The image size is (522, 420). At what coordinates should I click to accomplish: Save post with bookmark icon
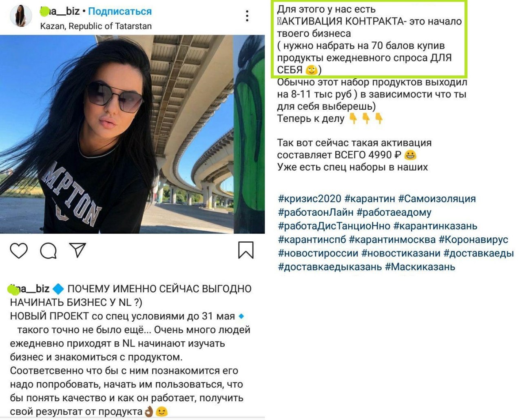(x=246, y=250)
